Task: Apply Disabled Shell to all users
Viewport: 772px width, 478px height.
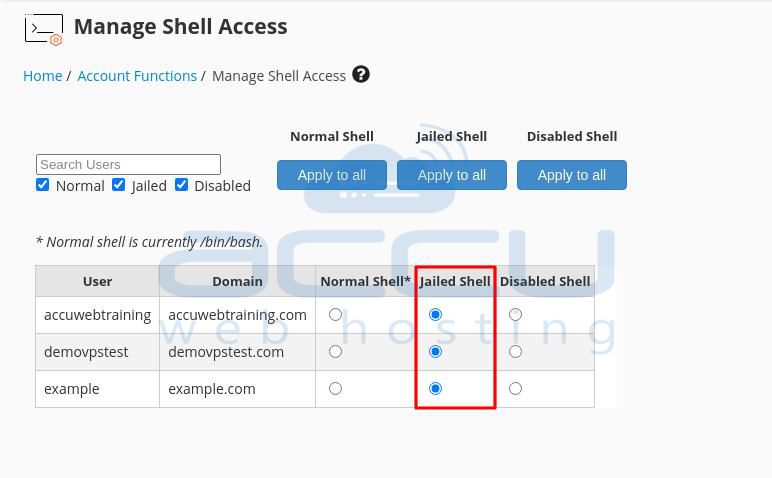Action: coord(572,175)
